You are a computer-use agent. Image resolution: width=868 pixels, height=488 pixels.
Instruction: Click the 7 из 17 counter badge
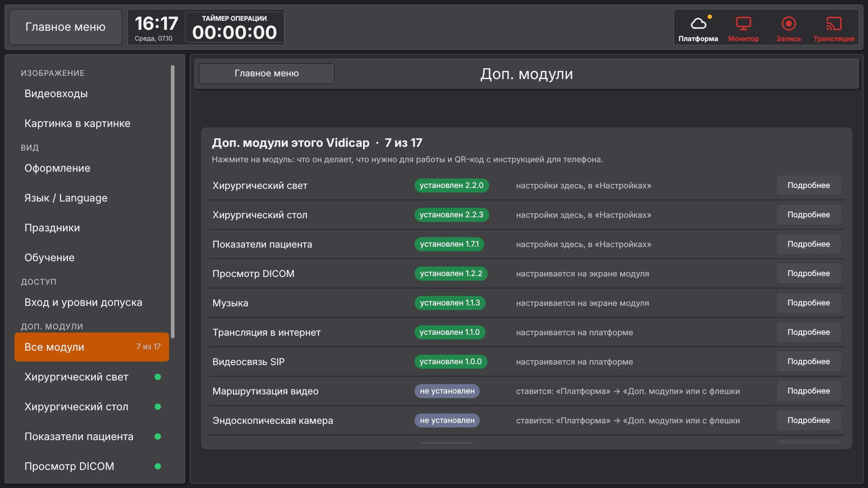click(x=148, y=347)
